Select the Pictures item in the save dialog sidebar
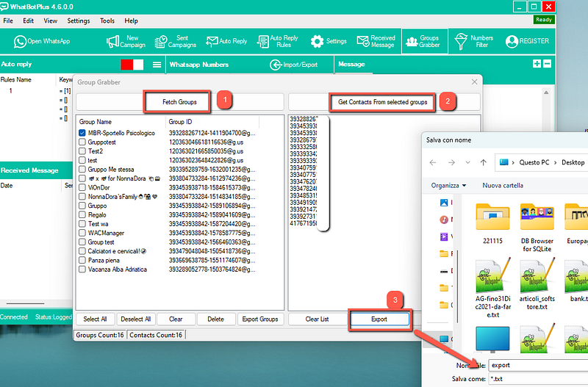Image resolution: width=588 pixels, height=387 pixels. tap(444, 203)
